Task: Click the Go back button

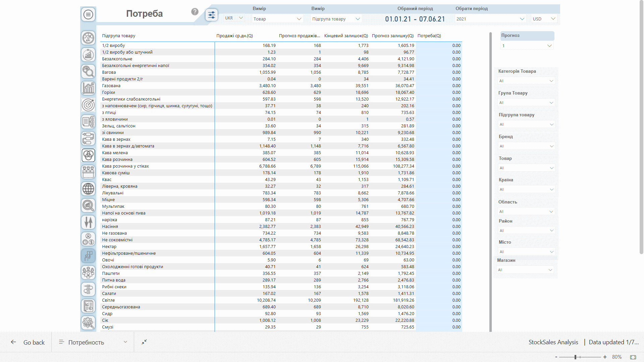Action: (x=28, y=342)
